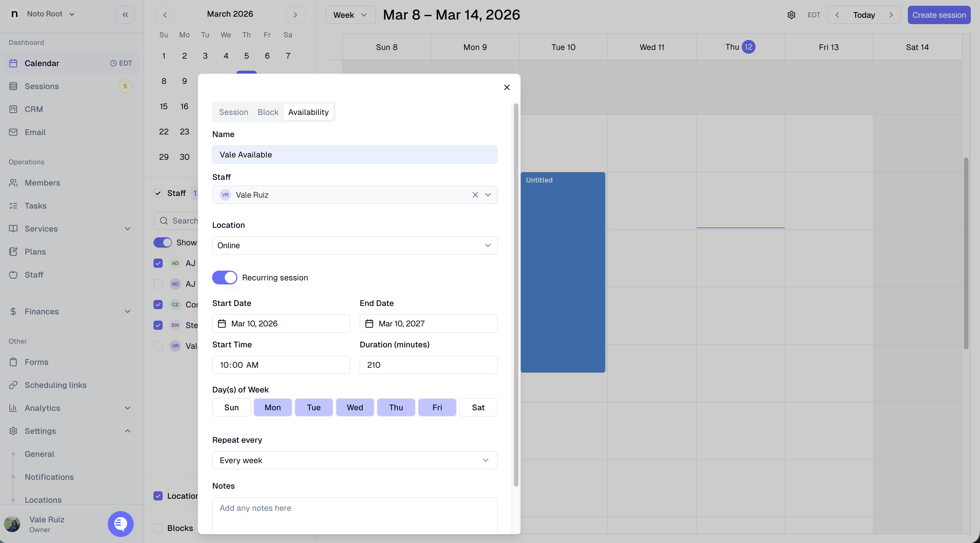980x543 pixels.
Task: Toggle the Recurring session switch
Action: pos(224,278)
